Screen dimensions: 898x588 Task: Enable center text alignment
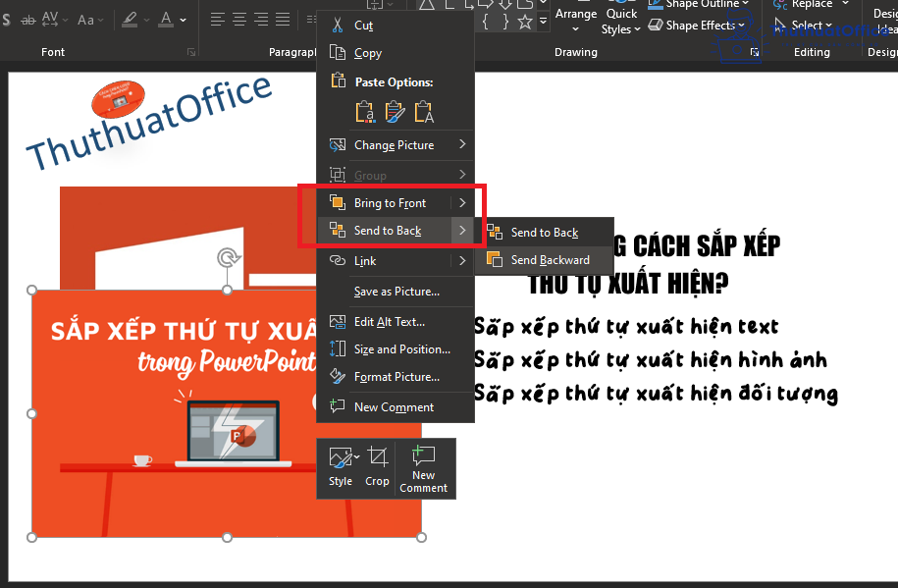point(238,18)
